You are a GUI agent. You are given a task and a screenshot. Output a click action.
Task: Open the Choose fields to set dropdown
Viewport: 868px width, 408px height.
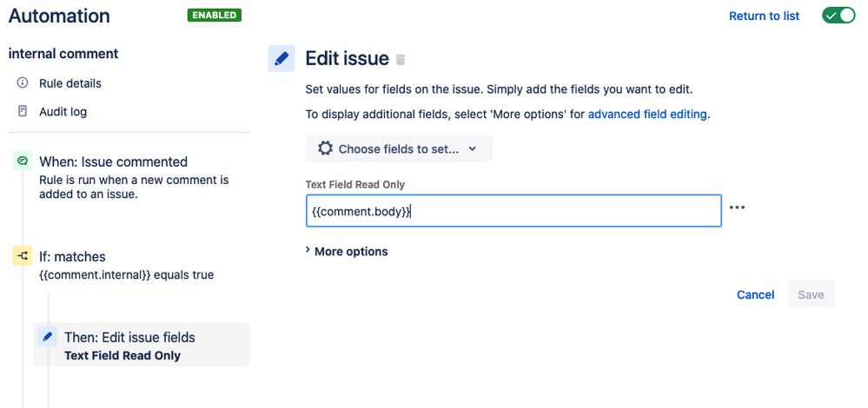pyautogui.click(x=399, y=148)
